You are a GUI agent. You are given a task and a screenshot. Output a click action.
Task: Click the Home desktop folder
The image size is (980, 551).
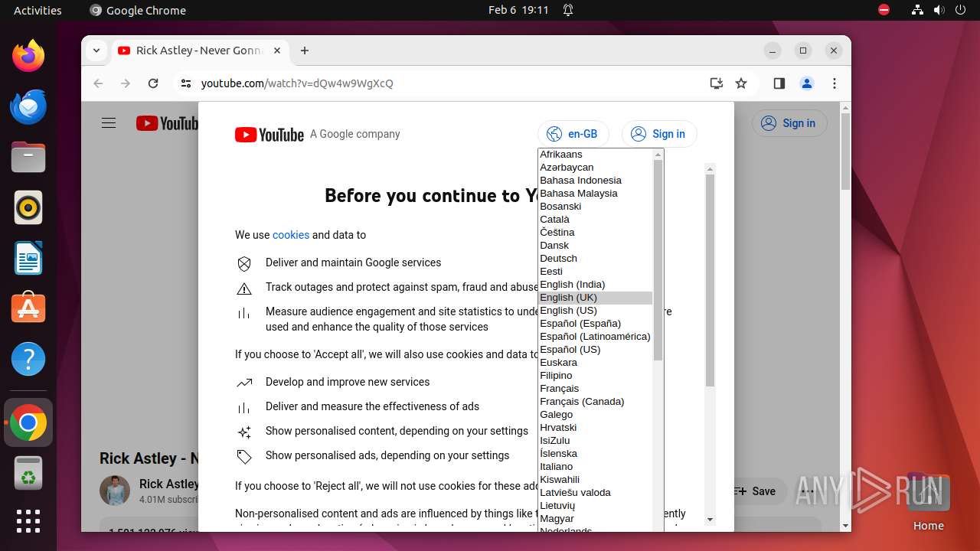click(928, 502)
